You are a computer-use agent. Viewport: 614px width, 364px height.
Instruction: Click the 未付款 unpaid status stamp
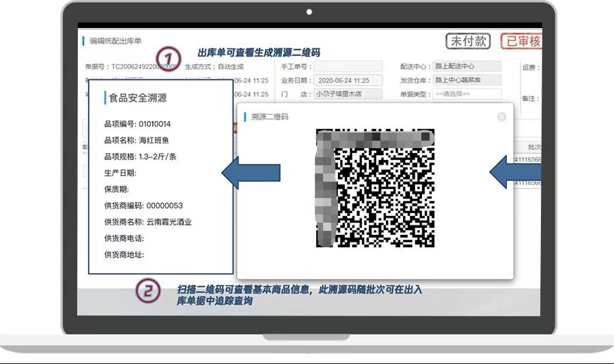point(468,41)
